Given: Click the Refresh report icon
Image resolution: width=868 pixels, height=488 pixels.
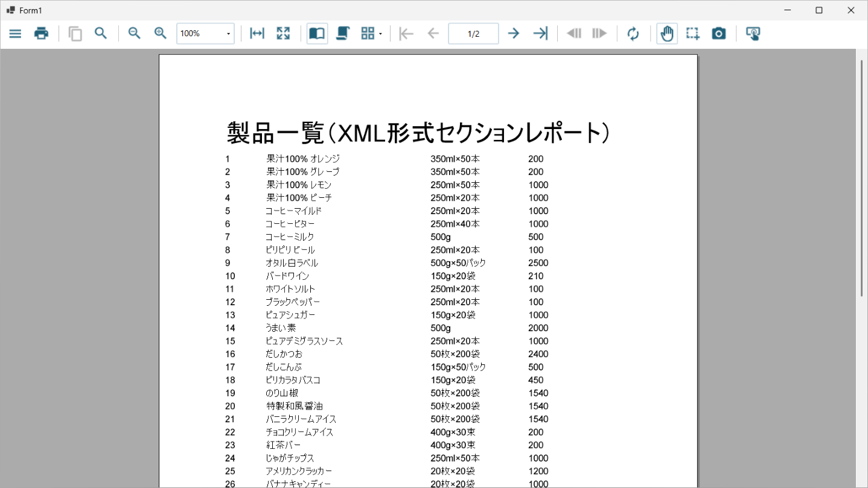Looking at the screenshot, I should 633,34.
